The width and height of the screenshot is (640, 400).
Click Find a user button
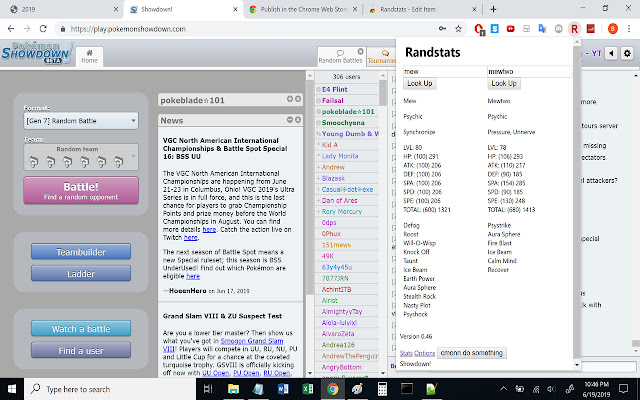click(81, 350)
